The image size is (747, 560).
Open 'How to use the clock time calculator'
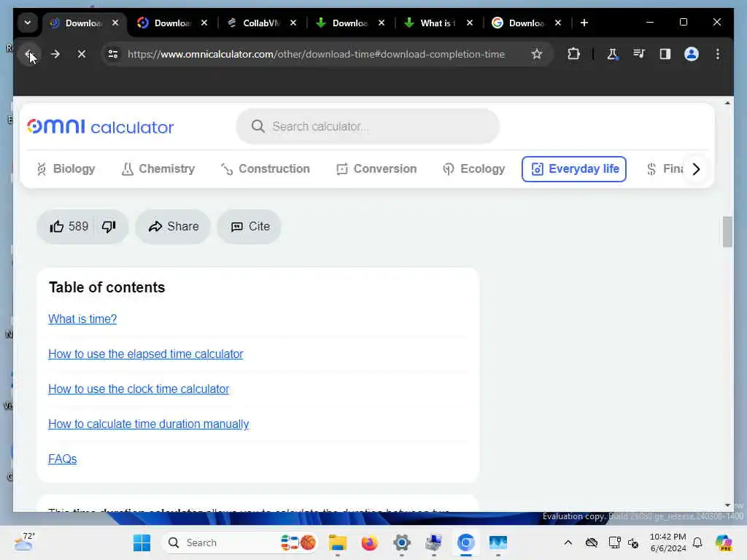coord(139,389)
